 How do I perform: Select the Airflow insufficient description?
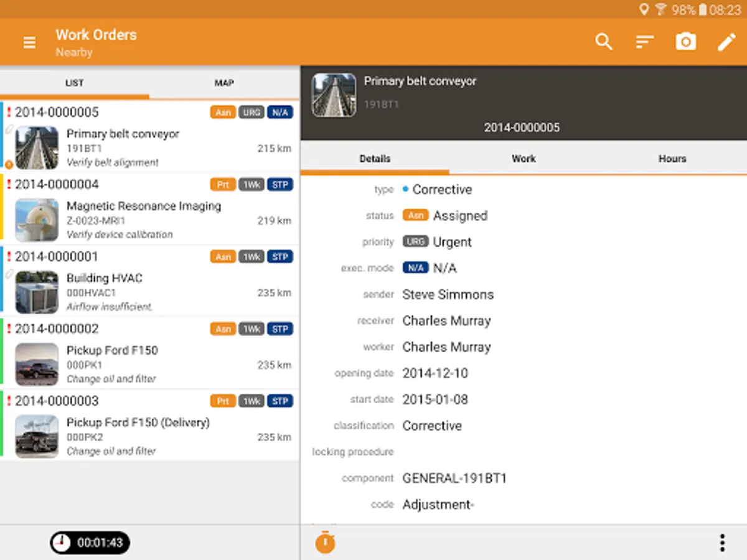pyautogui.click(x=110, y=307)
